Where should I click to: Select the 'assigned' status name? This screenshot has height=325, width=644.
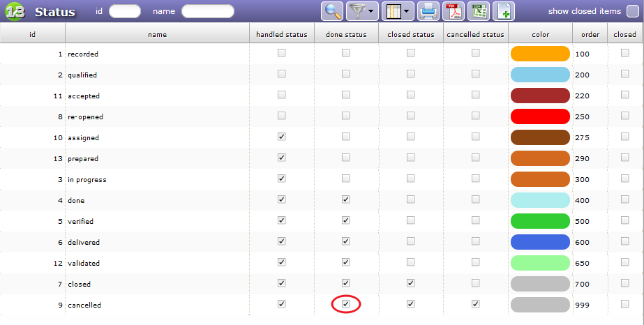click(x=83, y=138)
